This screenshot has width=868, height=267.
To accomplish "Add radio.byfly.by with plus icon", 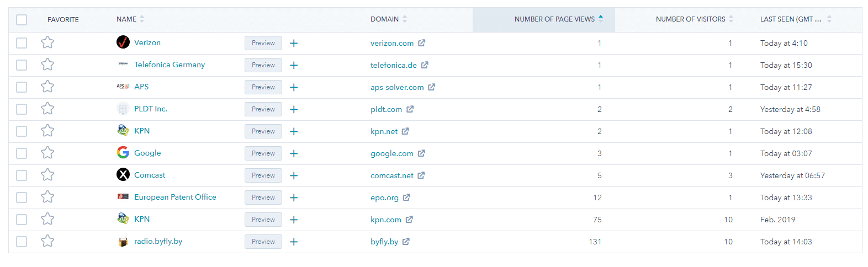I will point(294,242).
